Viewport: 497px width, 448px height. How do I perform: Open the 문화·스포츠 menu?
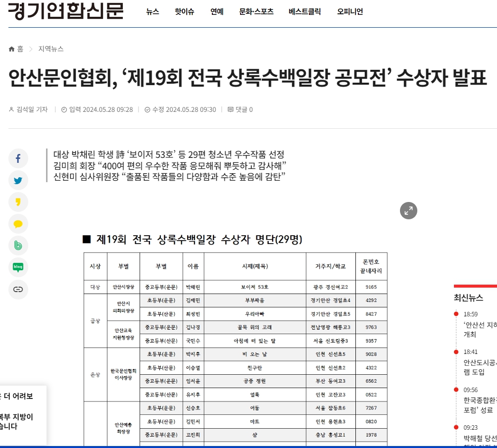[256, 12]
